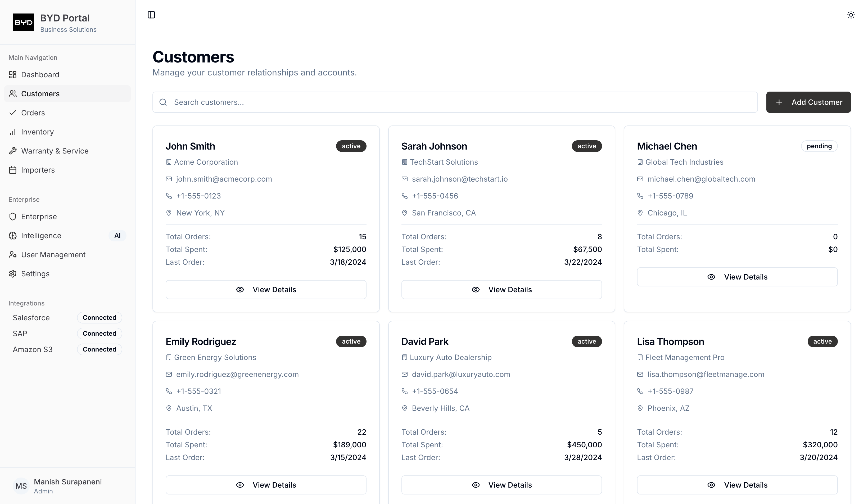868x504 pixels.
Task: Click active badge on Lisa Thompson card
Action: point(822,341)
